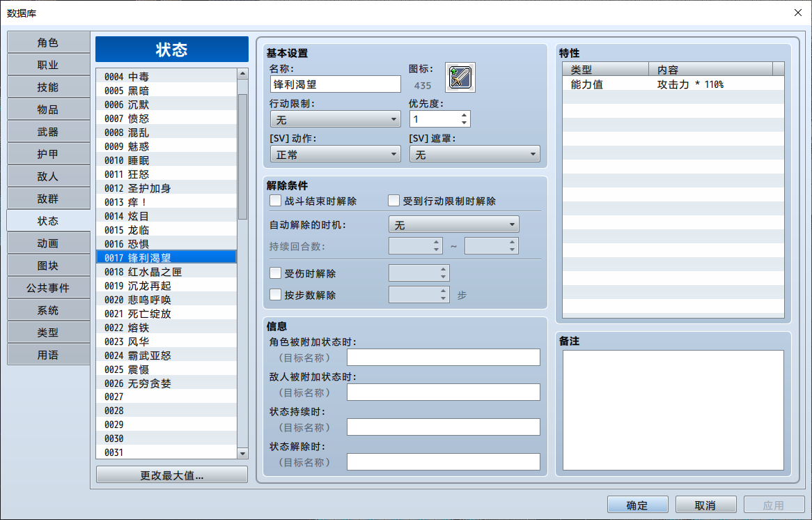
Task: Close the 数据库 window
Action: 798,13
